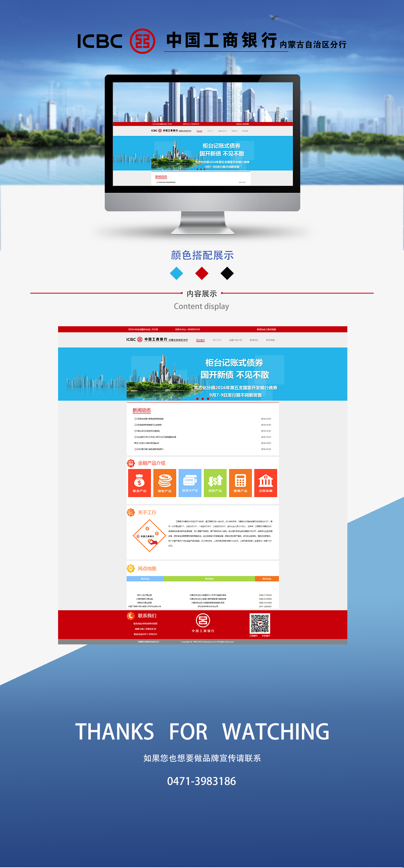Click the phone number 0482-7150430

[265, 595]
